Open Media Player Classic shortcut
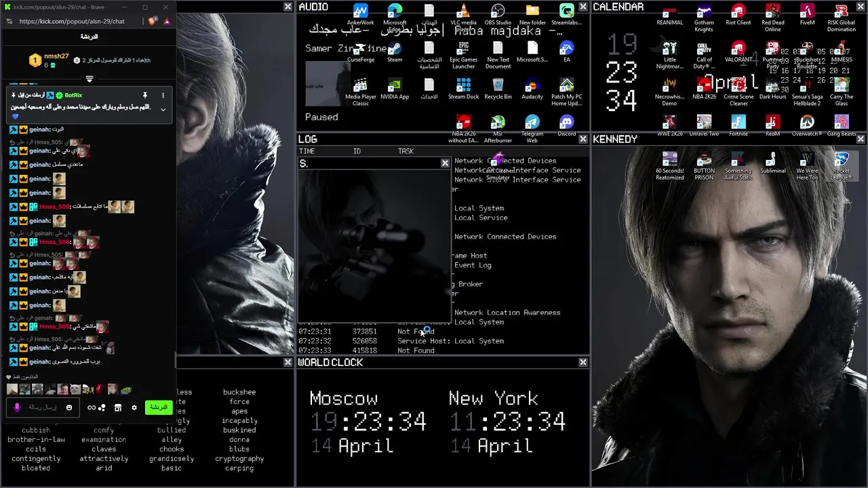This screenshot has height=488, width=868. coord(360,92)
